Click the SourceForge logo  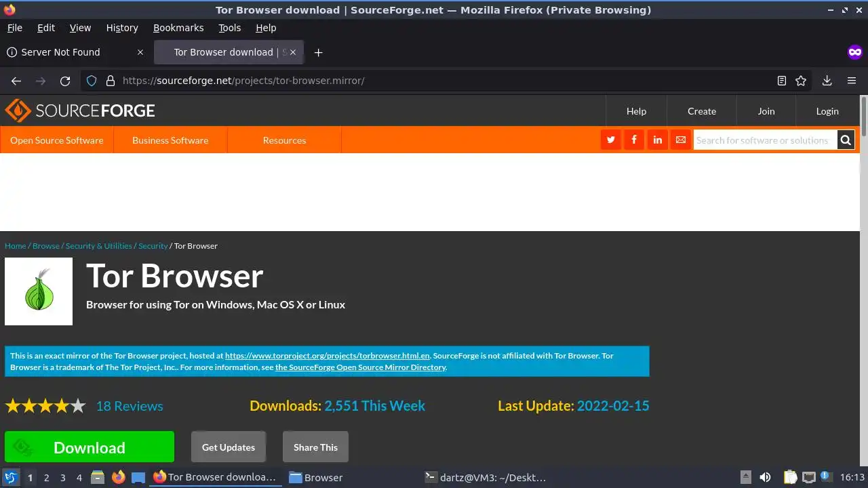point(80,110)
